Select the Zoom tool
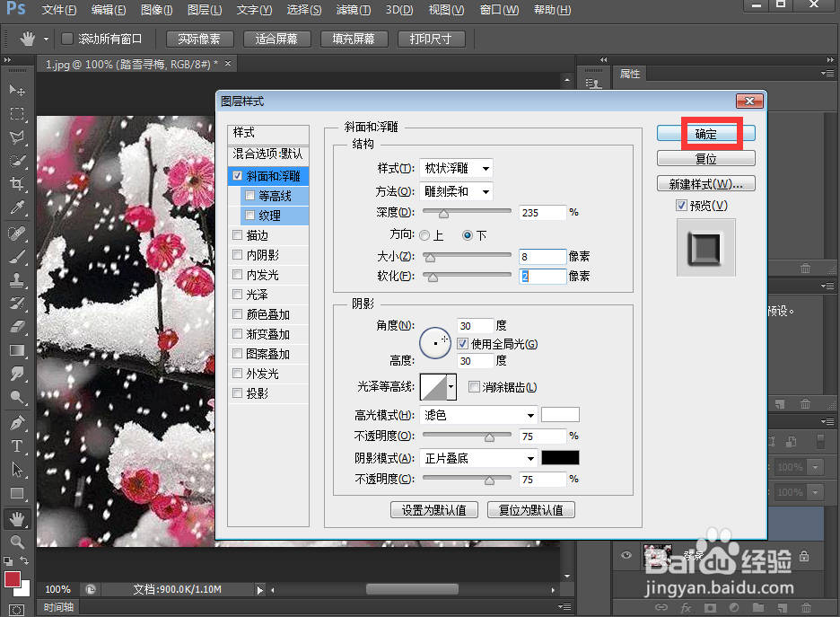The image size is (840, 617). [17, 542]
